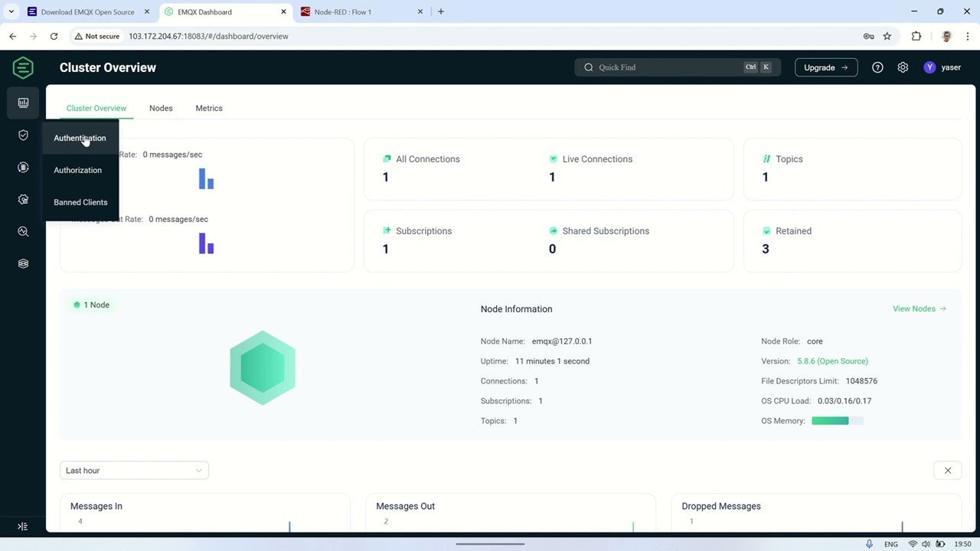Click the All Connections icon
Image resolution: width=980 pixels, height=551 pixels.
387,159
